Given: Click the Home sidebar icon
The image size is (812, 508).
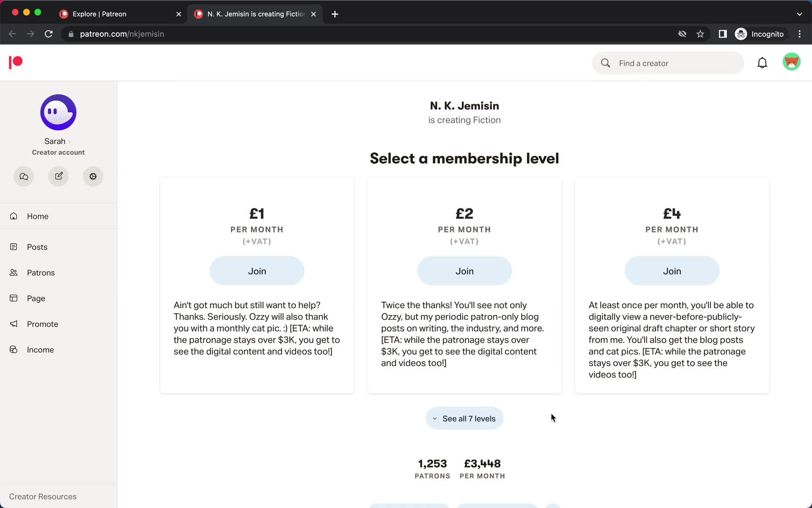Looking at the screenshot, I should click(14, 216).
